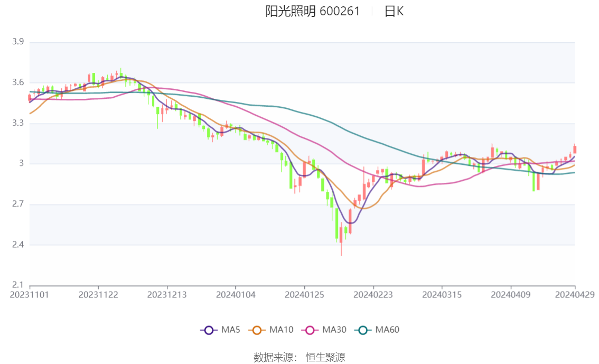Screen dimensions: 599x364
Task: Toggle the MA30 legend series
Action: [x=324, y=330]
